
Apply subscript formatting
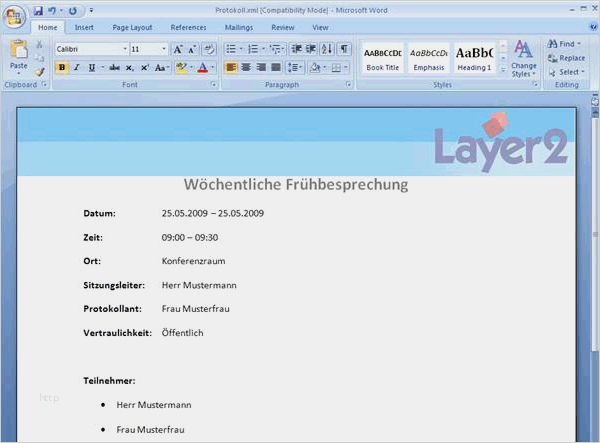point(130,68)
